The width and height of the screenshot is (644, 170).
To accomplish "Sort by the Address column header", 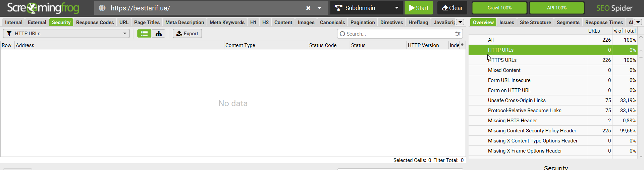I will [x=119, y=45].
